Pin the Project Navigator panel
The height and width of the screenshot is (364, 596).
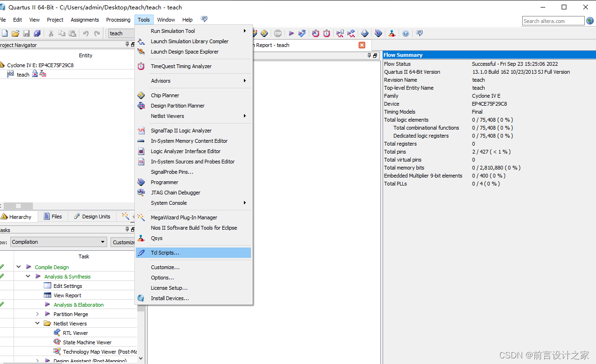(127, 45)
